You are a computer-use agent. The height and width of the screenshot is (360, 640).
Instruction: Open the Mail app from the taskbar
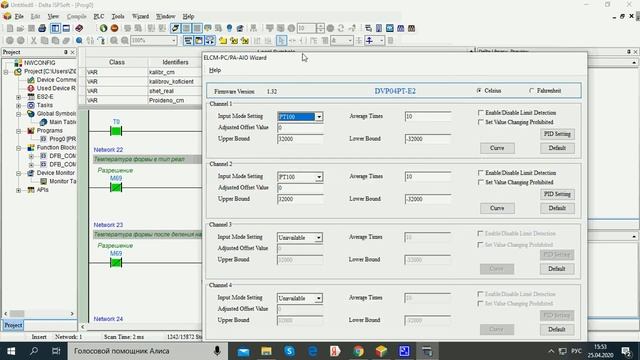[243, 351]
